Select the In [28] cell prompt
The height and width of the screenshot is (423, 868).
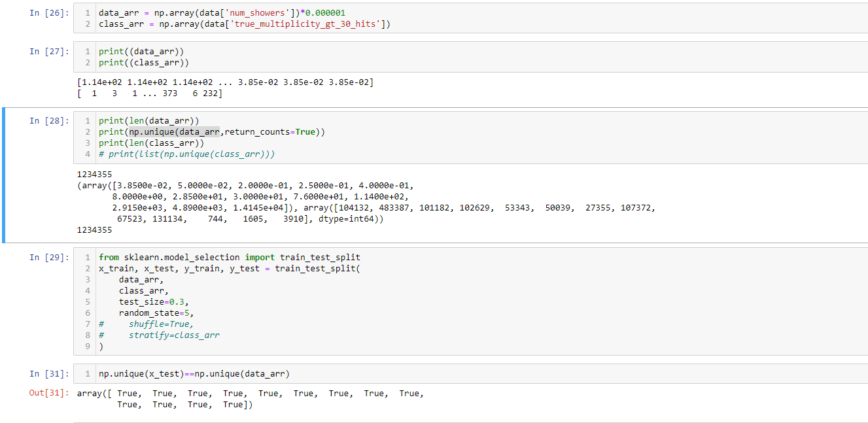click(x=48, y=121)
